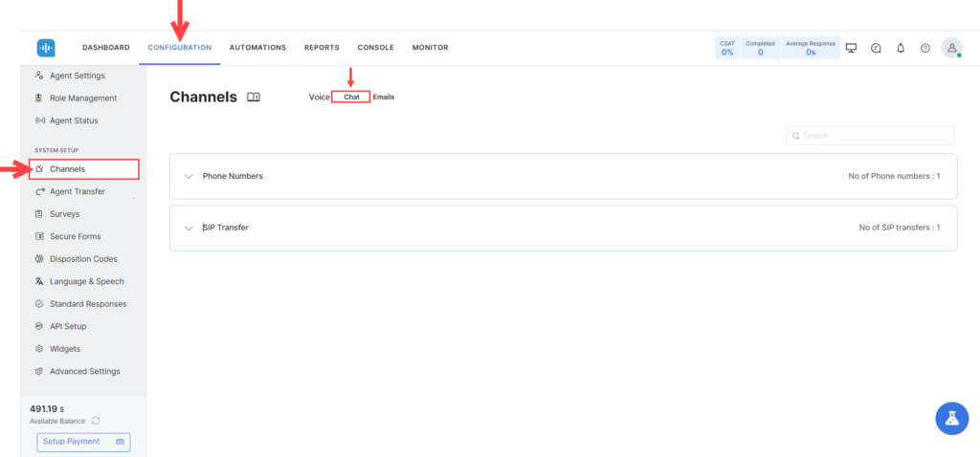
Task: Click the blue lab flask button
Action: coord(951,418)
